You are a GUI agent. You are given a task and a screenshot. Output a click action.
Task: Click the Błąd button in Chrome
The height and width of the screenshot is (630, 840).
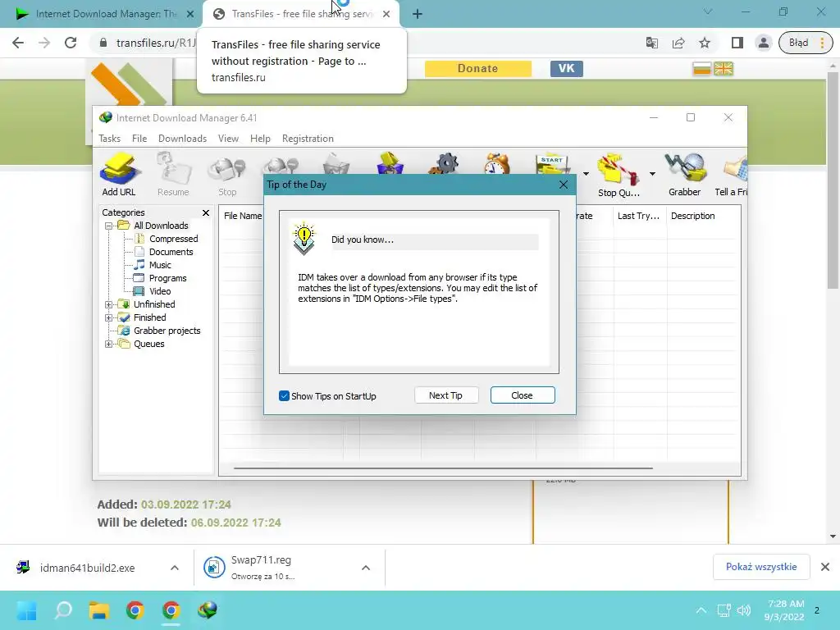click(x=806, y=43)
